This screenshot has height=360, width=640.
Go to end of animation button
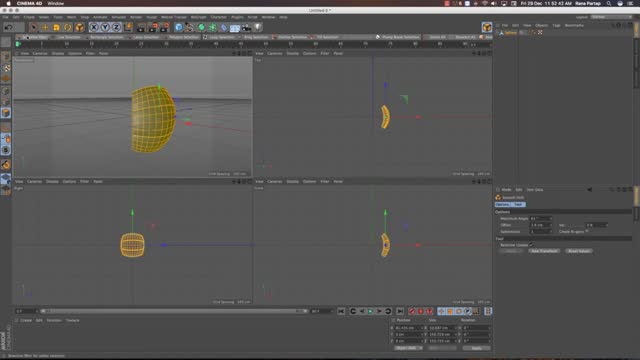(x=400, y=311)
